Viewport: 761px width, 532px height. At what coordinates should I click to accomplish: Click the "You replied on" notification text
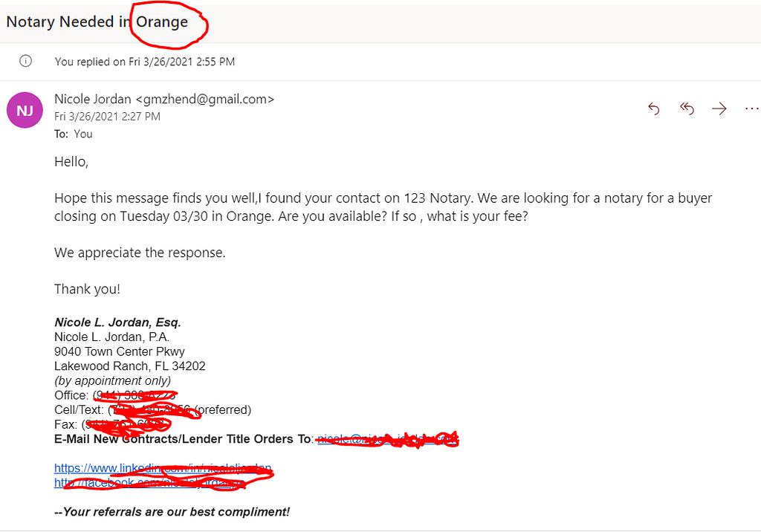click(x=144, y=62)
